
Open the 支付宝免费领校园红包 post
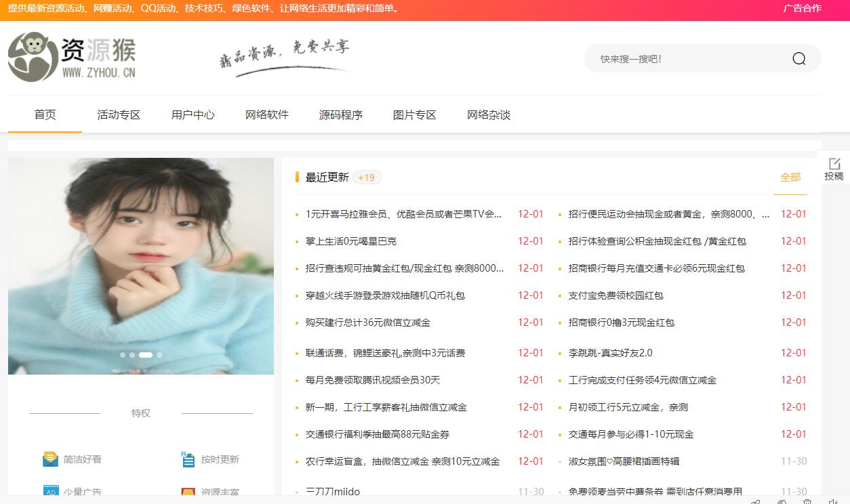pyautogui.click(x=615, y=295)
